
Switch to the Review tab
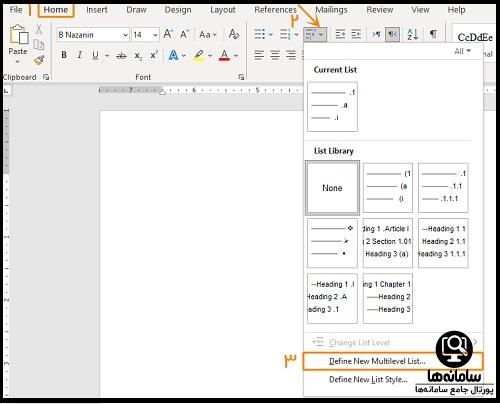pos(380,10)
